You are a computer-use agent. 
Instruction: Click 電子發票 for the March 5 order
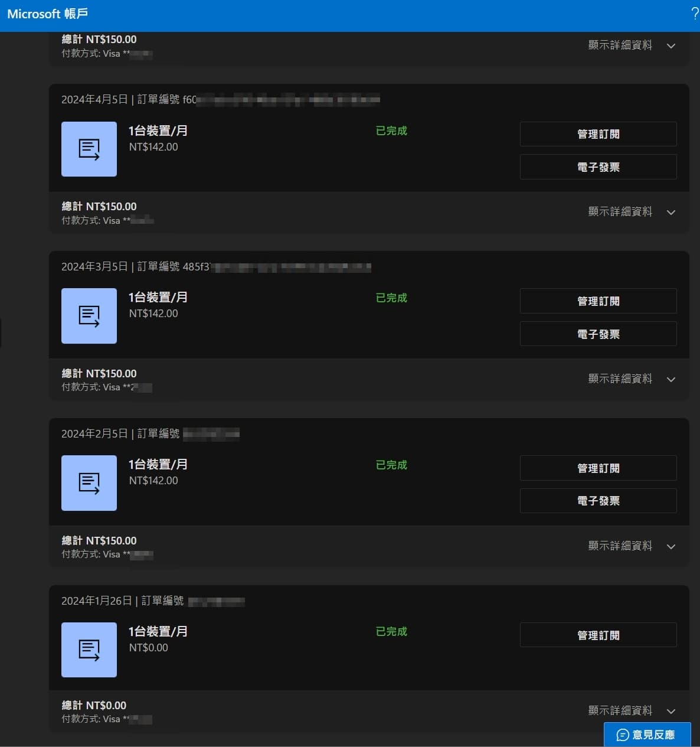[598, 334]
